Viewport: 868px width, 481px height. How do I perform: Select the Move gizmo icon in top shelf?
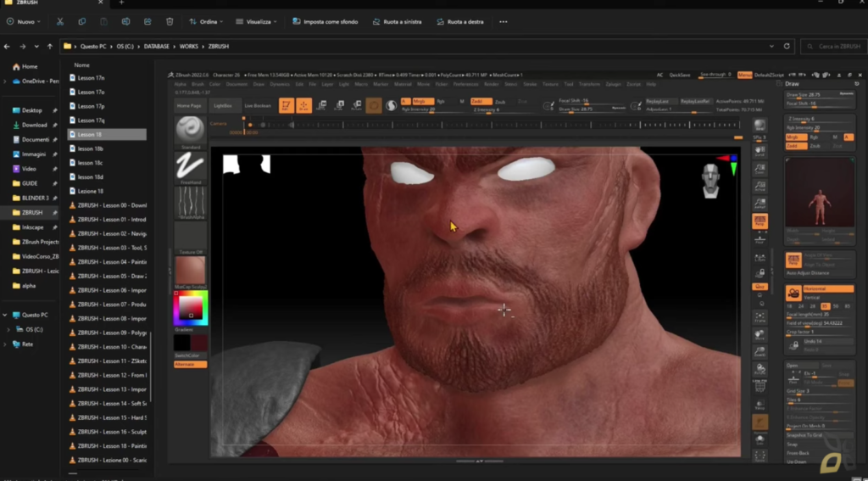(x=321, y=105)
